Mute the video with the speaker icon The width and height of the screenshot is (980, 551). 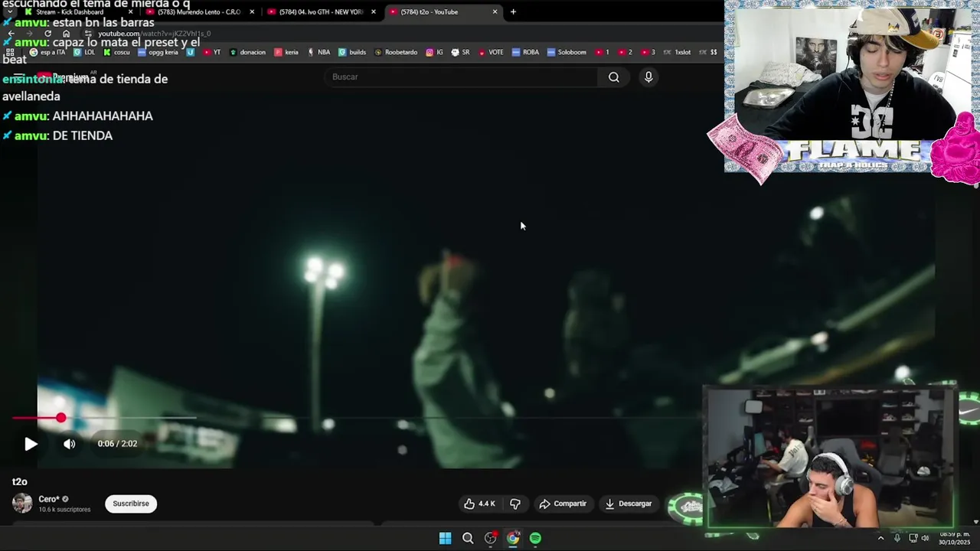pos(70,444)
